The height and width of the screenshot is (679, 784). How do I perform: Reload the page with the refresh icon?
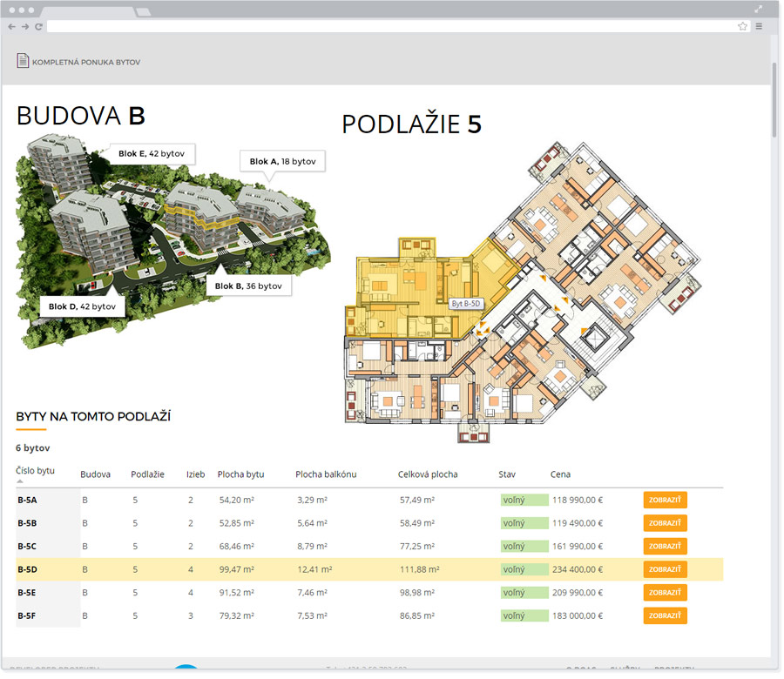[x=39, y=27]
